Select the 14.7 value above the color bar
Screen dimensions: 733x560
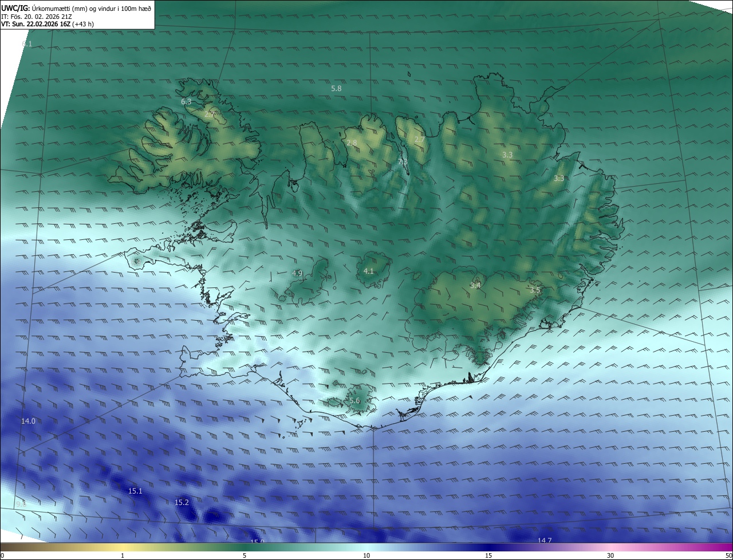click(545, 541)
